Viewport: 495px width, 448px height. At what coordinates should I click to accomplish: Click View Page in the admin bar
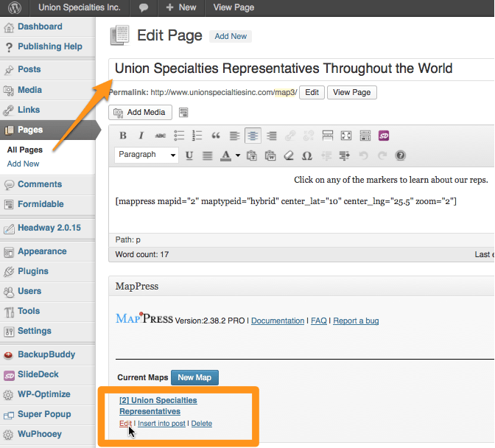pyautogui.click(x=234, y=7)
